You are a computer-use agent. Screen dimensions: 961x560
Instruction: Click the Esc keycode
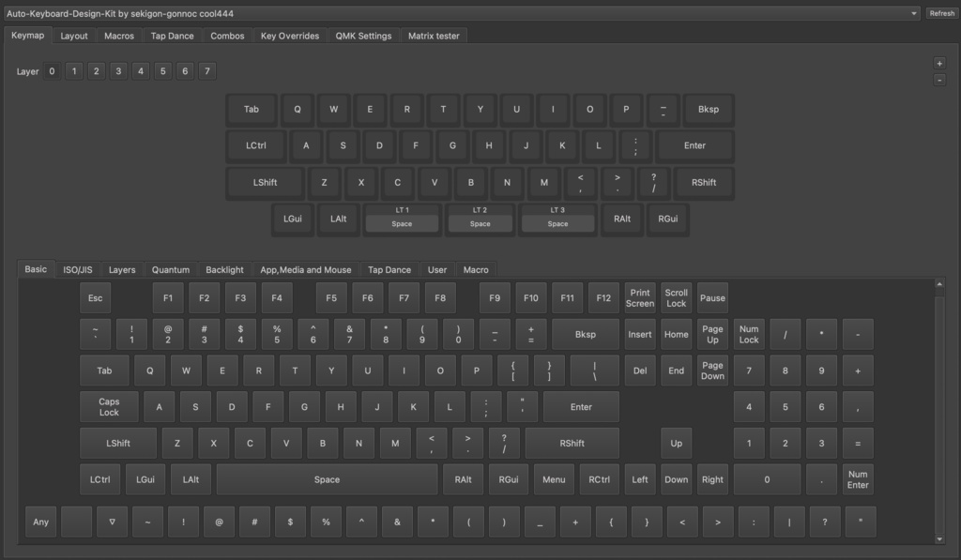click(x=95, y=297)
